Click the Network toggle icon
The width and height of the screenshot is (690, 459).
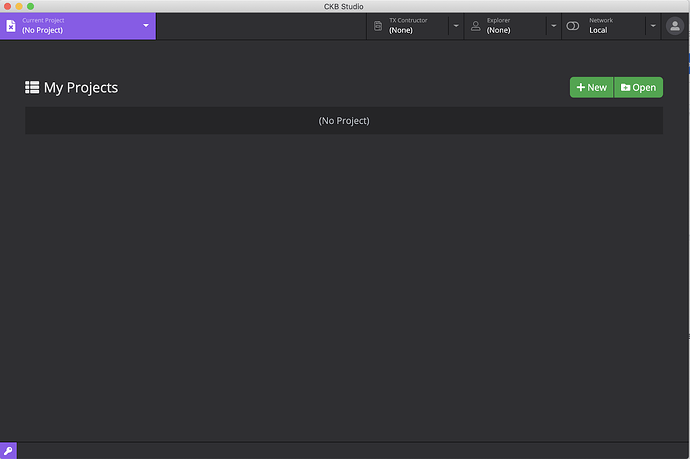click(573, 26)
